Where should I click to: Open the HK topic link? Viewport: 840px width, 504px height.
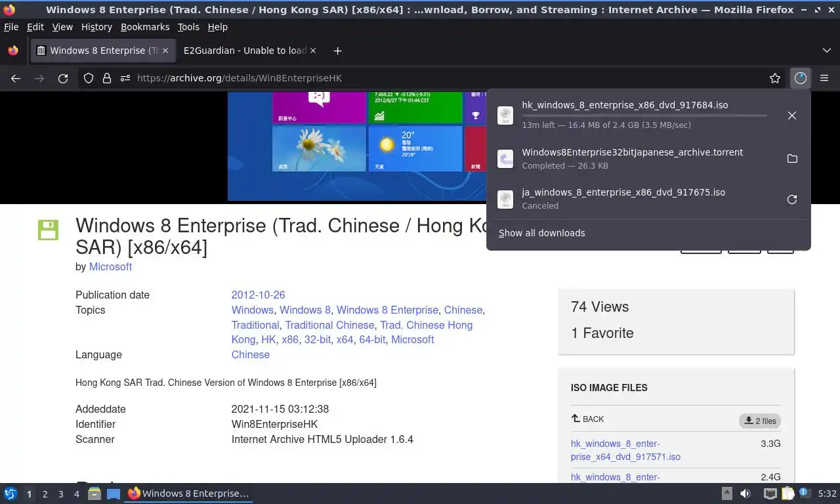268,339
